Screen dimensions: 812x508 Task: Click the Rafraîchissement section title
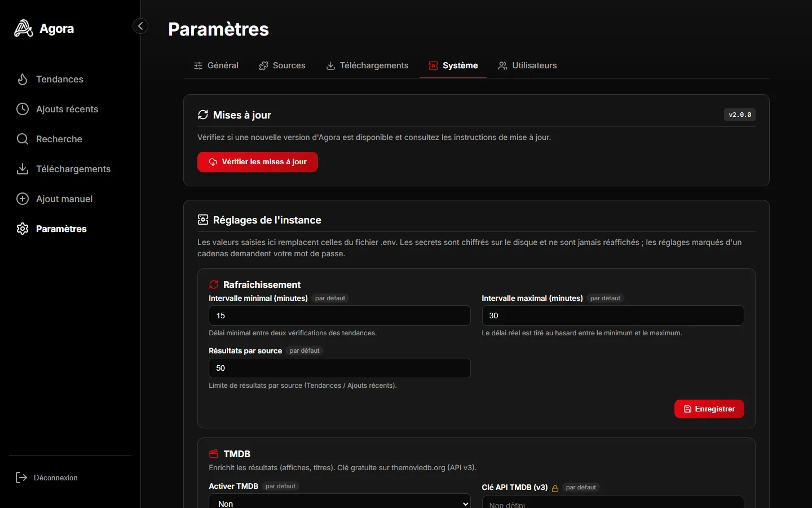(x=262, y=284)
